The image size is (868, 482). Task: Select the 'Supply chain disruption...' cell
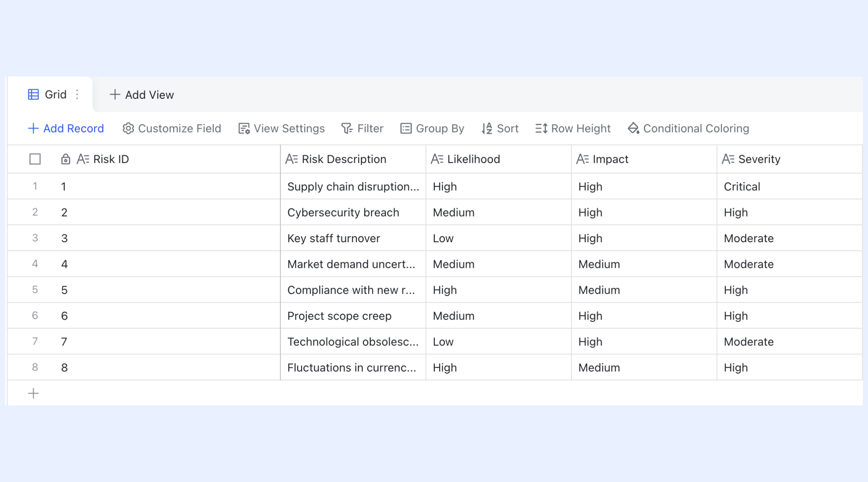coord(353,186)
